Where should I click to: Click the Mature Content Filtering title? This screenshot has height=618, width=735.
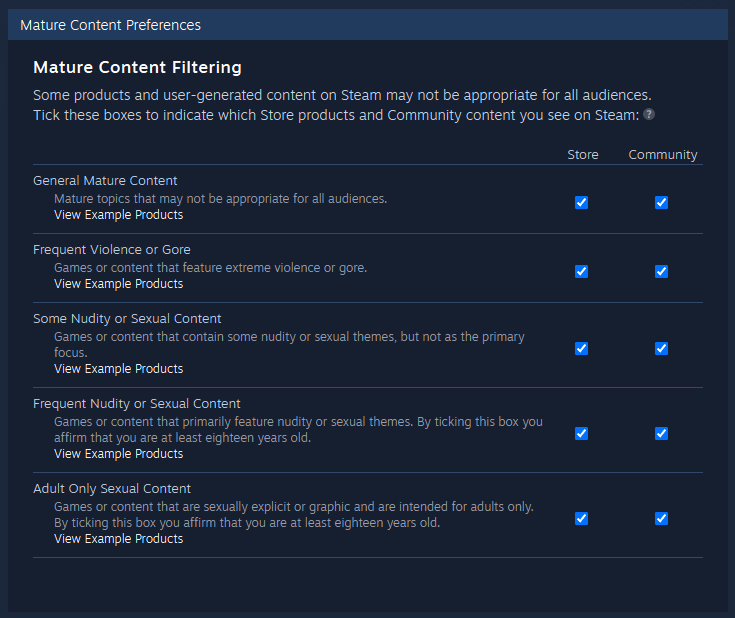[137, 67]
